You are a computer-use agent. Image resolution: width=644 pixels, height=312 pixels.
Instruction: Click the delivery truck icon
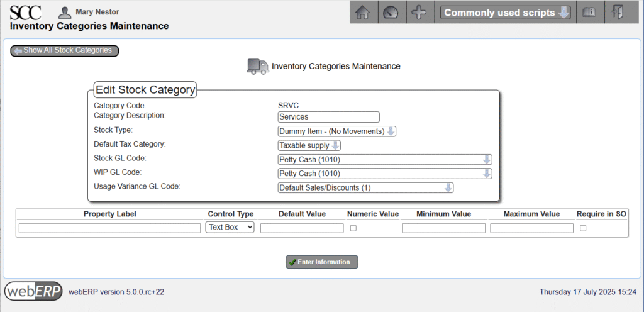(258, 66)
